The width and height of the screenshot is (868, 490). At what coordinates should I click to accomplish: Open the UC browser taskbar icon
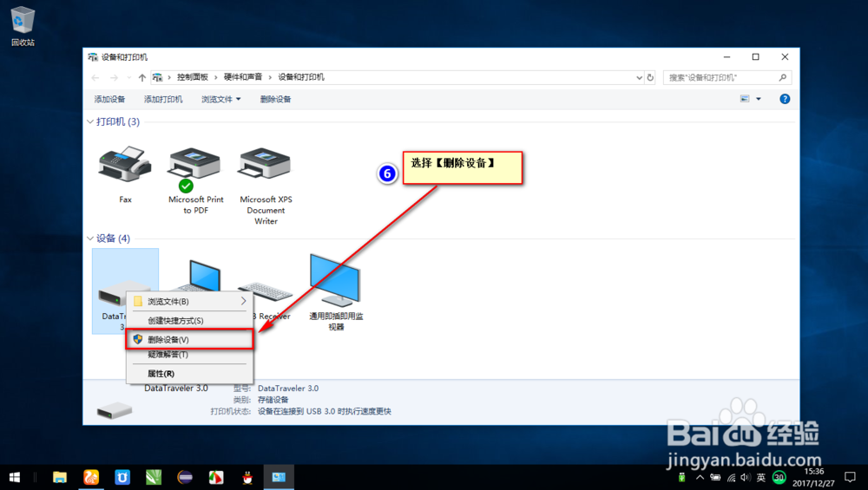pyautogui.click(x=91, y=477)
